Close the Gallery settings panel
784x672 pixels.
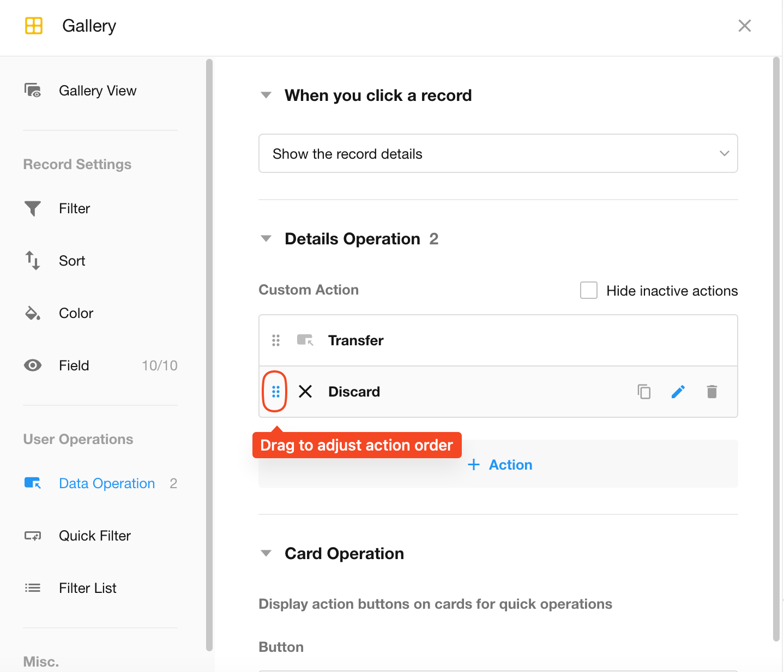coord(744,26)
